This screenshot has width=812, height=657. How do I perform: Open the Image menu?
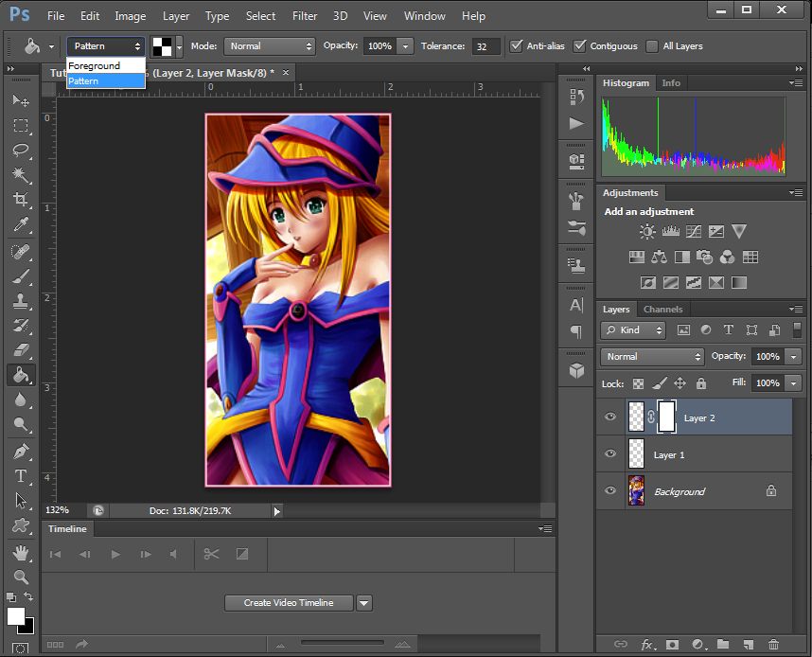(130, 16)
